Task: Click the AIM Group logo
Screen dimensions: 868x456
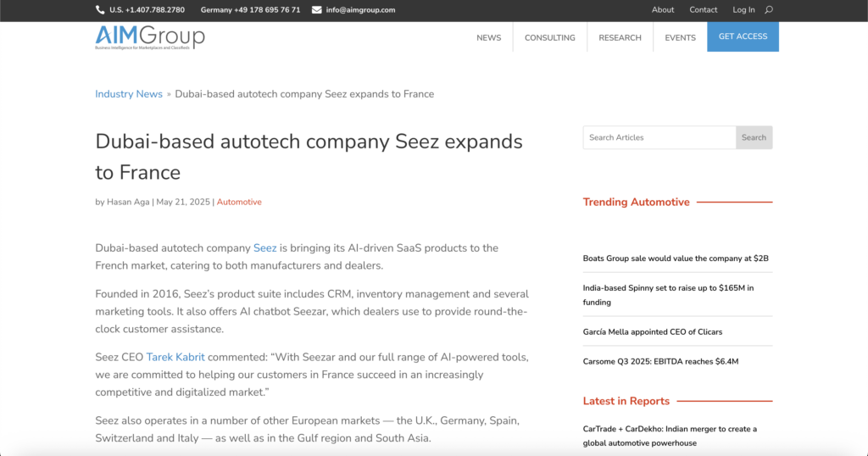Action: click(150, 37)
